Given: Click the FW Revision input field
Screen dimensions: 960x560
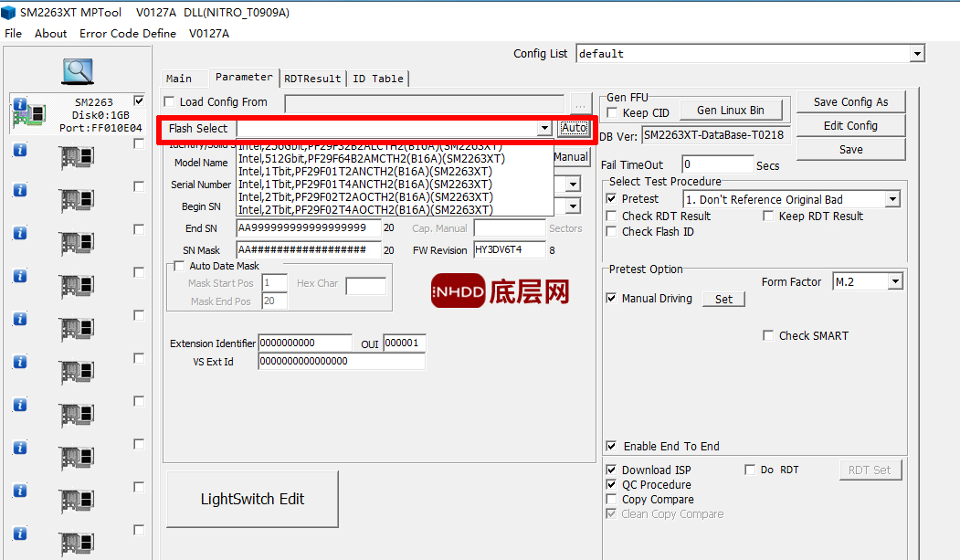Looking at the screenshot, I should [508, 250].
